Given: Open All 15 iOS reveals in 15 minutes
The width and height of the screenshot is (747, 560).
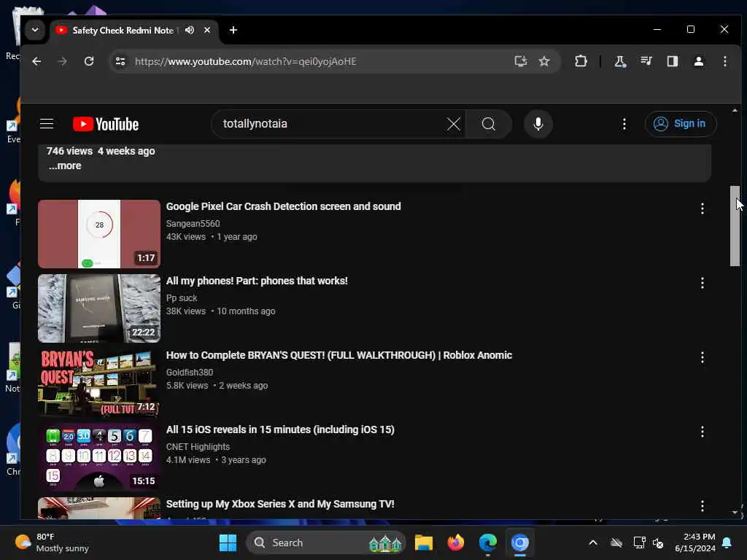Looking at the screenshot, I should click(280, 429).
